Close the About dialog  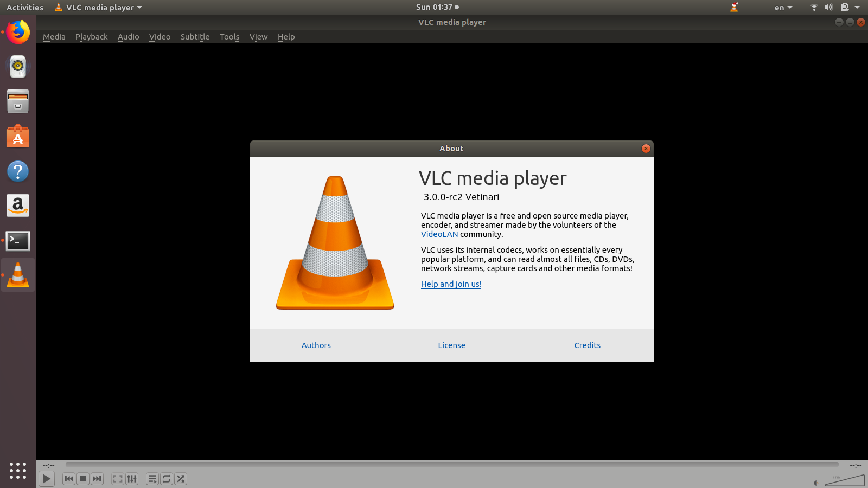click(646, 149)
